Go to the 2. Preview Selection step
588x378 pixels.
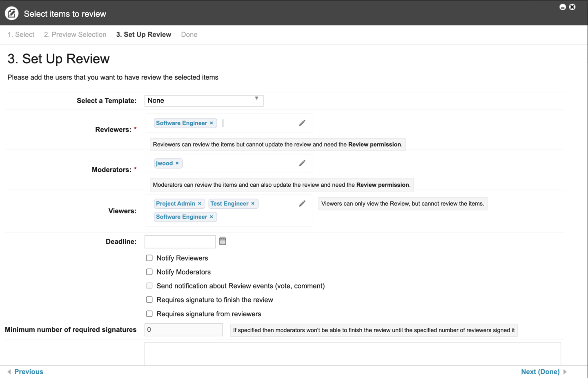point(75,35)
